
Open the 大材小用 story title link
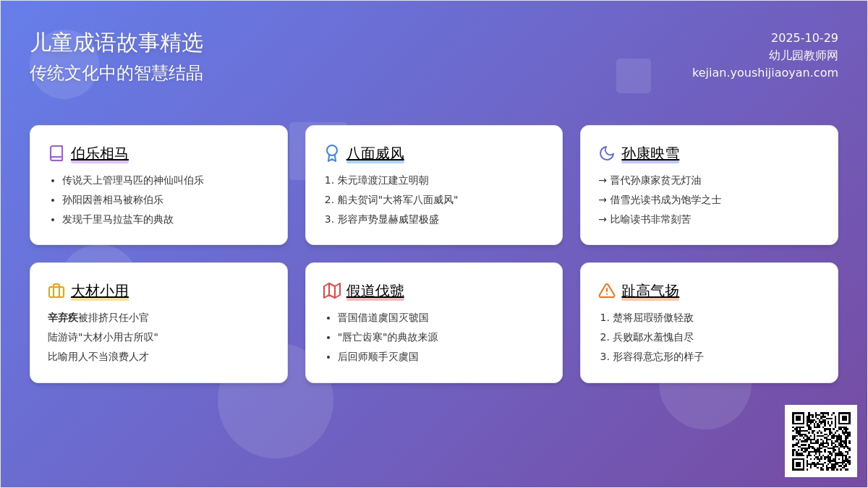tap(99, 291)
